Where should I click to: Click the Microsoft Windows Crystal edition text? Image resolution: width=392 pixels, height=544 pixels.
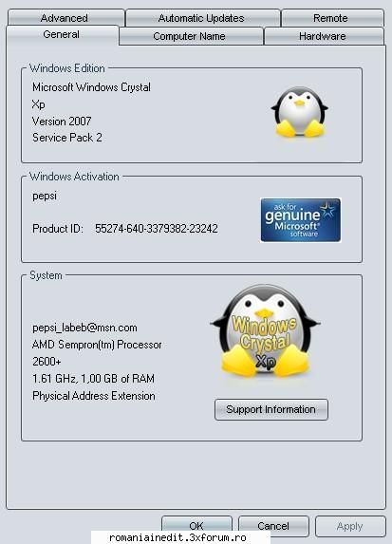(x=91, y=87)
